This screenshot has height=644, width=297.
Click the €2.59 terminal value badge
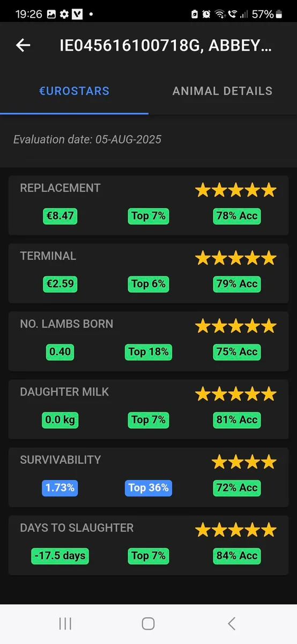point(60,284)
